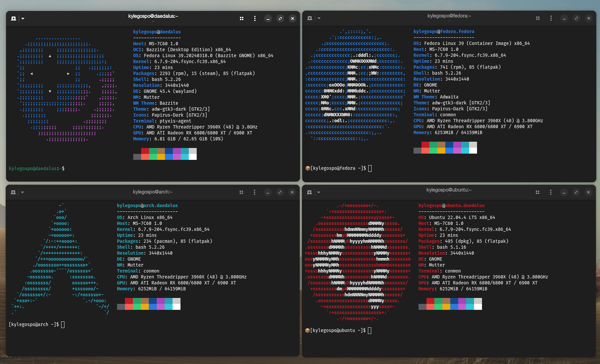Click 'kylegospo@daedalus' neofetch header line

(x=157, y=32)
